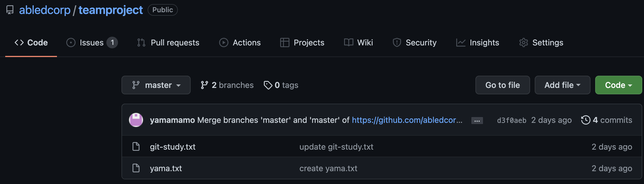Open the git-study.txt file
Image resolution: width=644 pixels, height=184 pixels.
pos(173,147)
